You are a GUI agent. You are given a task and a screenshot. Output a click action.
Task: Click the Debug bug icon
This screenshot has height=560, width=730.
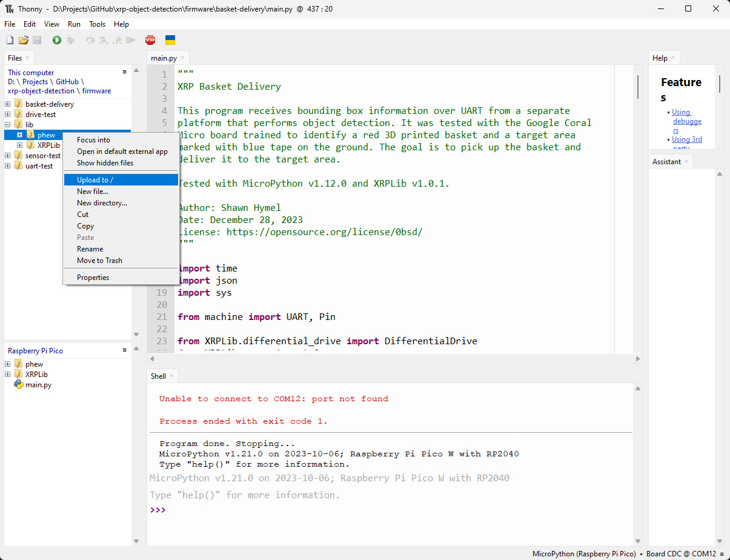[70, 40]
